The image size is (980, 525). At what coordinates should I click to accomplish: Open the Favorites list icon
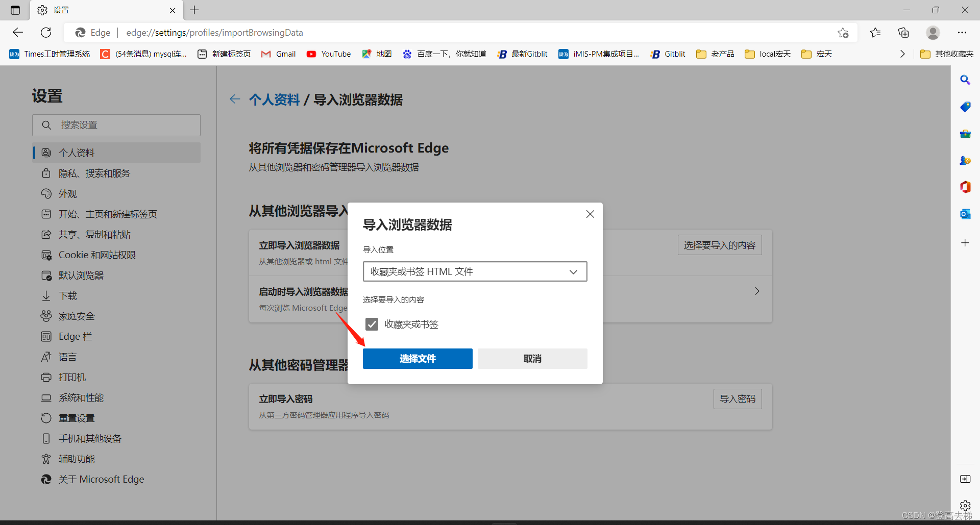tap(875, 33)
